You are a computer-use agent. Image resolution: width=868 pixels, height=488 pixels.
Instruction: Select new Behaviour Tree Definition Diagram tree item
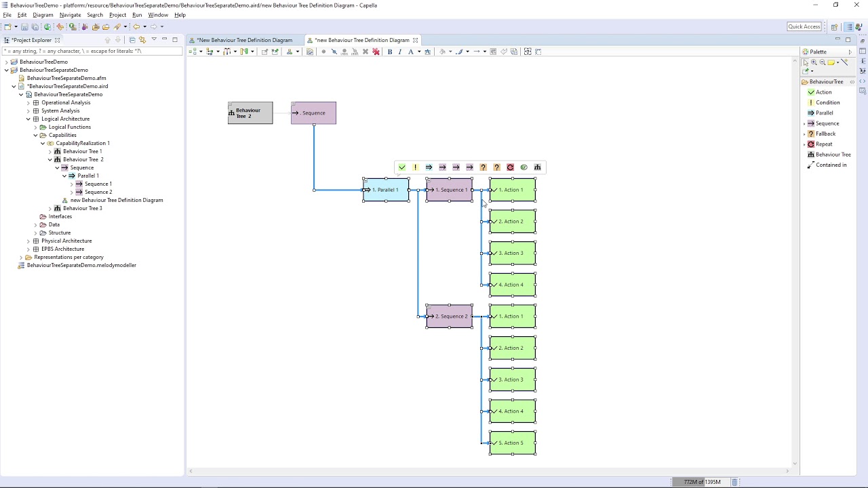coord(113,200)
